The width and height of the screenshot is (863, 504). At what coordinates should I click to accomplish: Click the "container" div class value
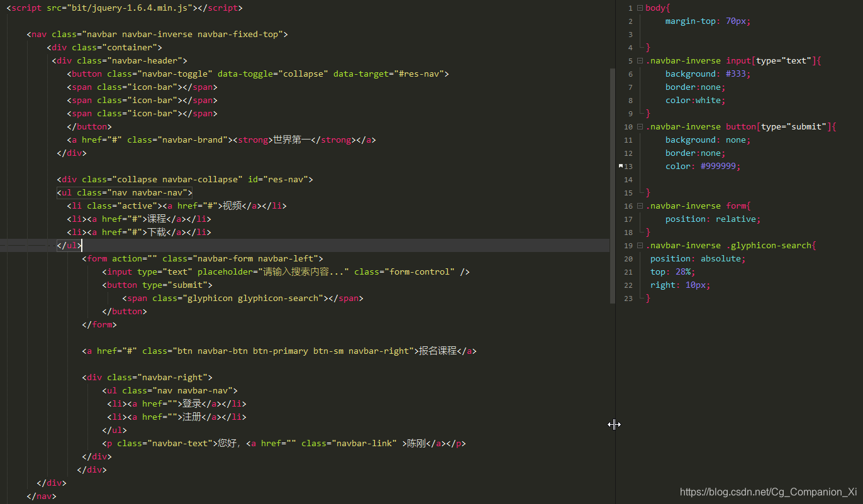click(130, 47)
